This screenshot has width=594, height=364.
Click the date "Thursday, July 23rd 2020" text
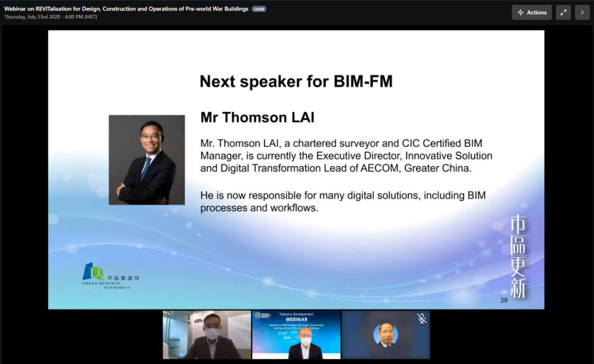[32, 17]
